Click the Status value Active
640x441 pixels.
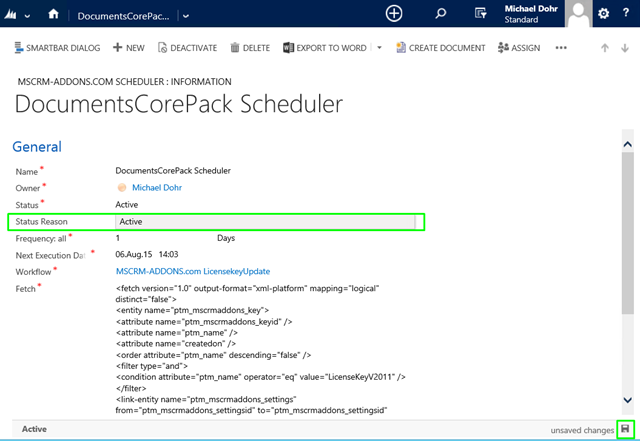pyautogui.click(x=127, y=205)
